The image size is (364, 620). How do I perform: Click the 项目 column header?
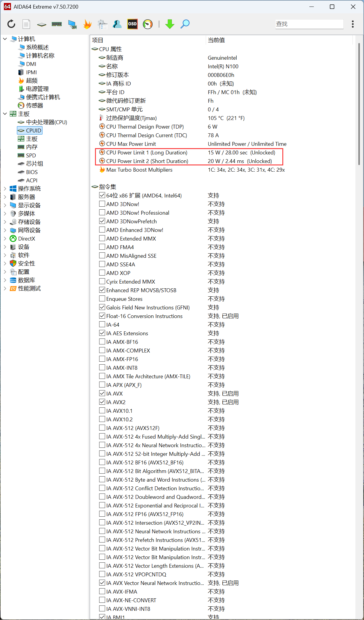98,40
